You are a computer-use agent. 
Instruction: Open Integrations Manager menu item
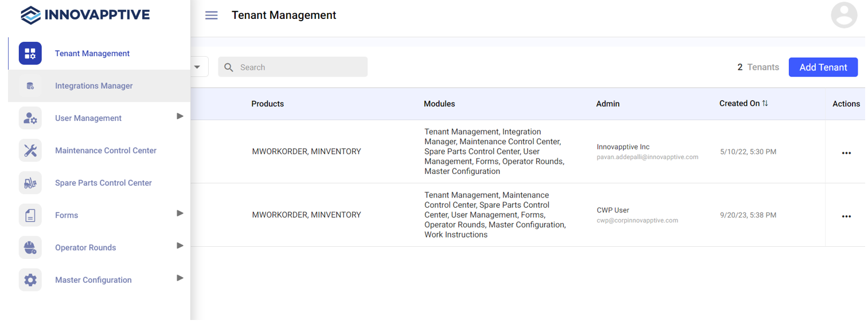point(99,86)
